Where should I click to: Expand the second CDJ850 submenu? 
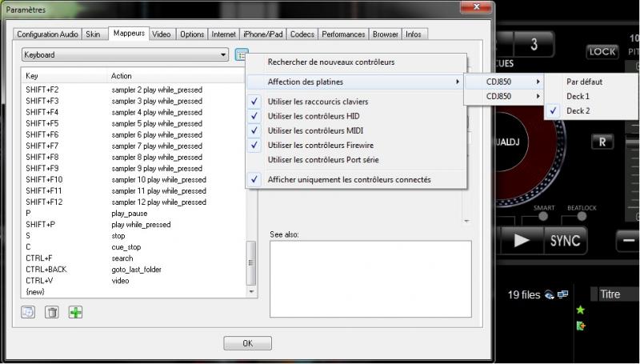click(x=504, y=96)
